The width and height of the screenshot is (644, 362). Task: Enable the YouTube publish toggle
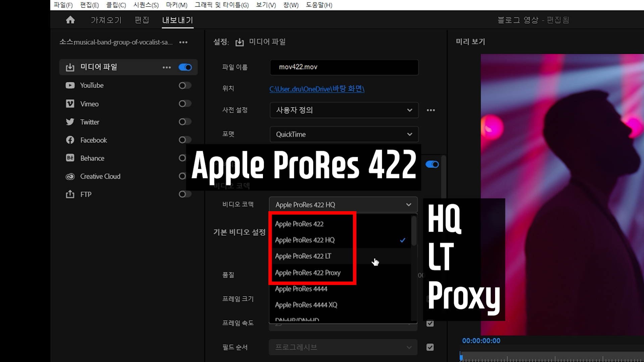pyautogui.click(x=185, y=85)
